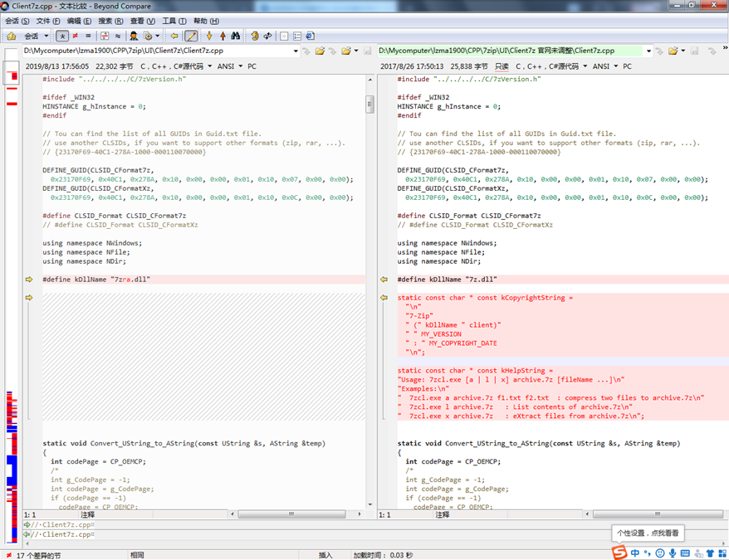Click the right pane 只读 read-only label
Screen dimensions: 729x560
[501, 66]
